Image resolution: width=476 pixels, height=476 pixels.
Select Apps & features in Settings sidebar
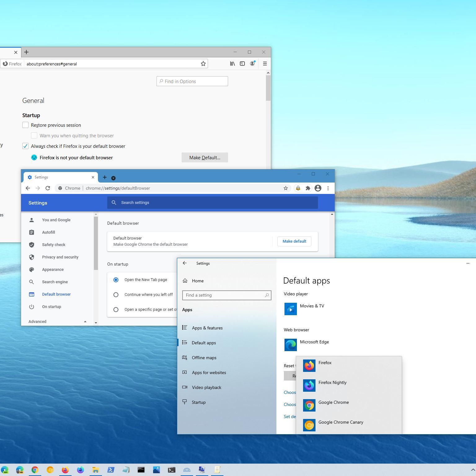point(207,328)
